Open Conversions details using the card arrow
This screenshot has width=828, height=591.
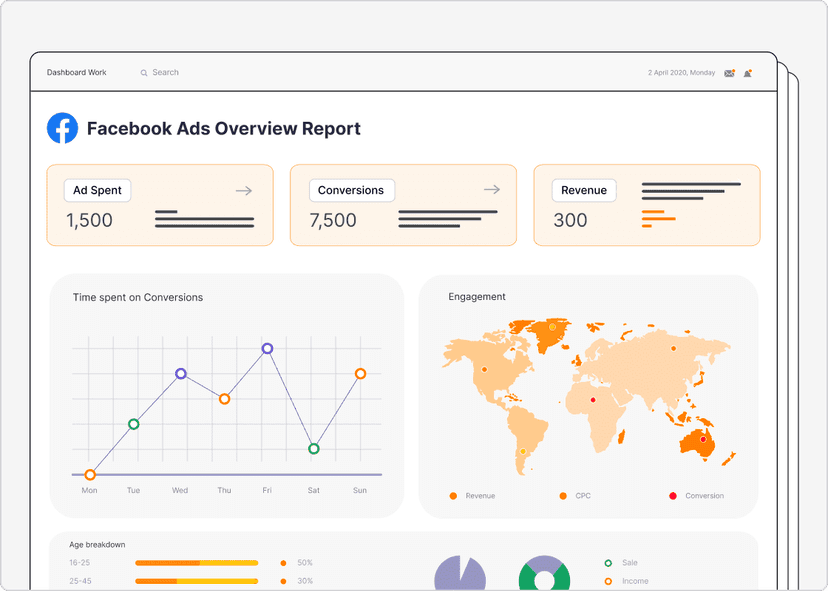click(x=490, y=188)
